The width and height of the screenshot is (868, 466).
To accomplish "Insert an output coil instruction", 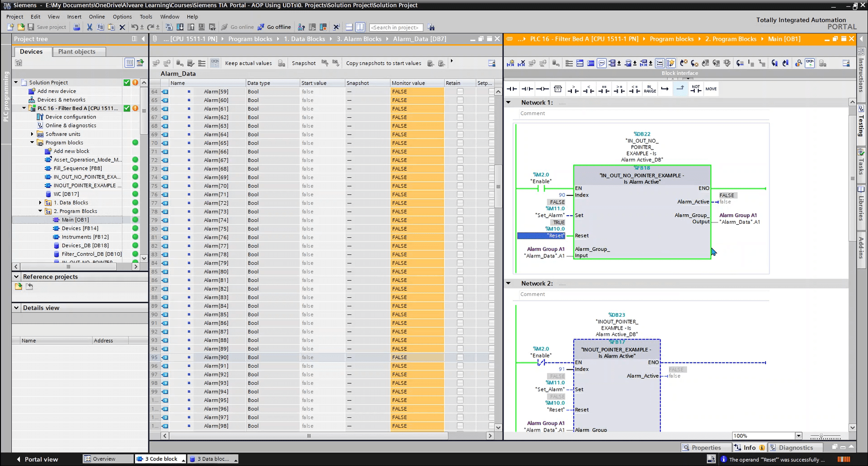I will [542, 89].
